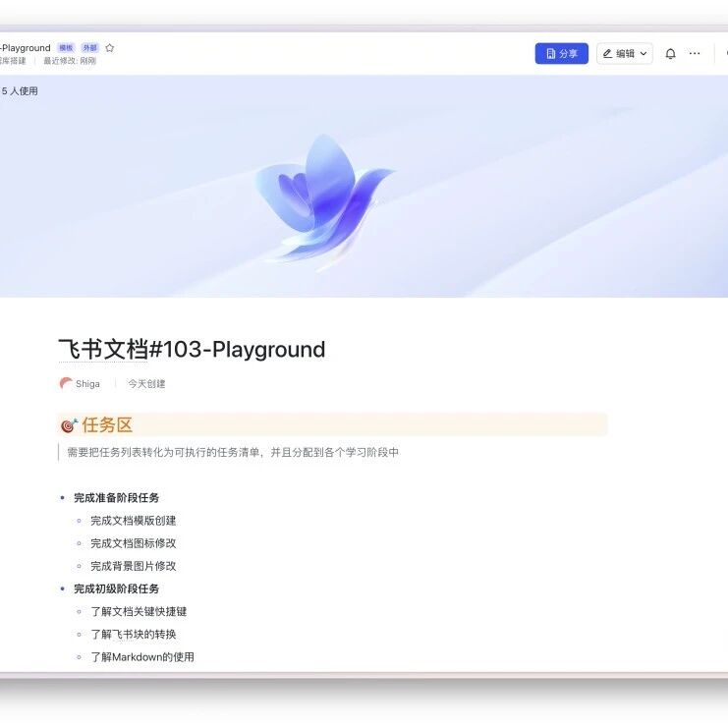Click the 完成准备阶段任务 bullet item
The image size is (728, 728).
117,498
